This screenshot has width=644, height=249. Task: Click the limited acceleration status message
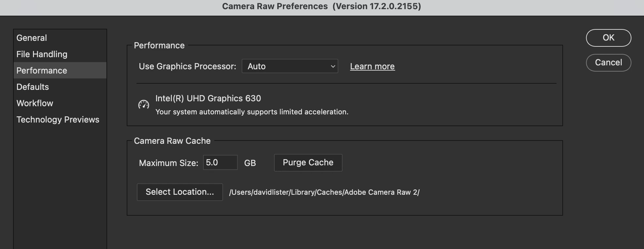252,112
